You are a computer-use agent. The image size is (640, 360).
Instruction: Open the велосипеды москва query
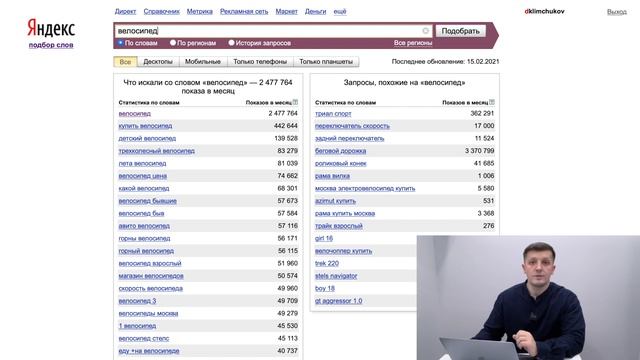(x=148, y=313)
